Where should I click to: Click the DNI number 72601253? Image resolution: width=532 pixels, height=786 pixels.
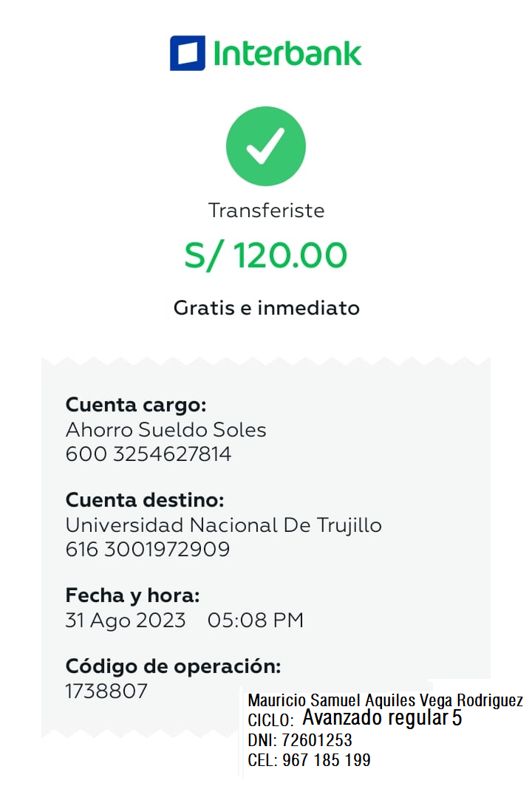[316, 739]
